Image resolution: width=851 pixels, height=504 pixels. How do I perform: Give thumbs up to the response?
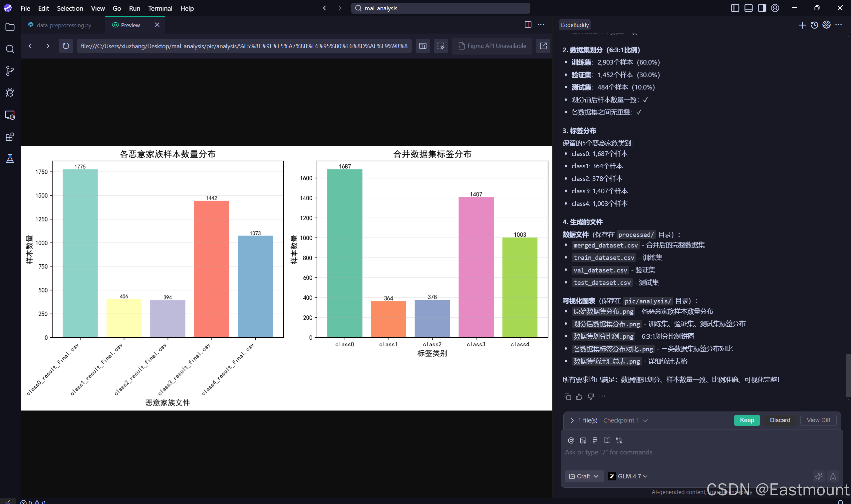[x=579, y=397]
